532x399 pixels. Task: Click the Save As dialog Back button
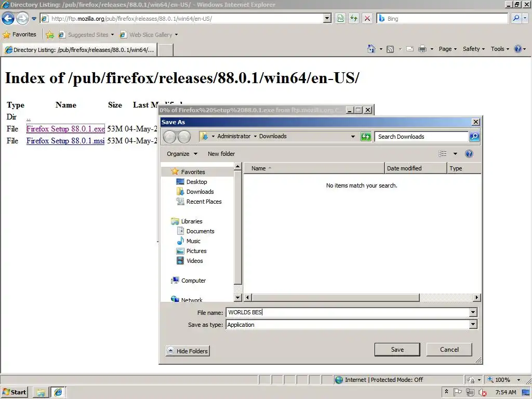click(170, 137)
